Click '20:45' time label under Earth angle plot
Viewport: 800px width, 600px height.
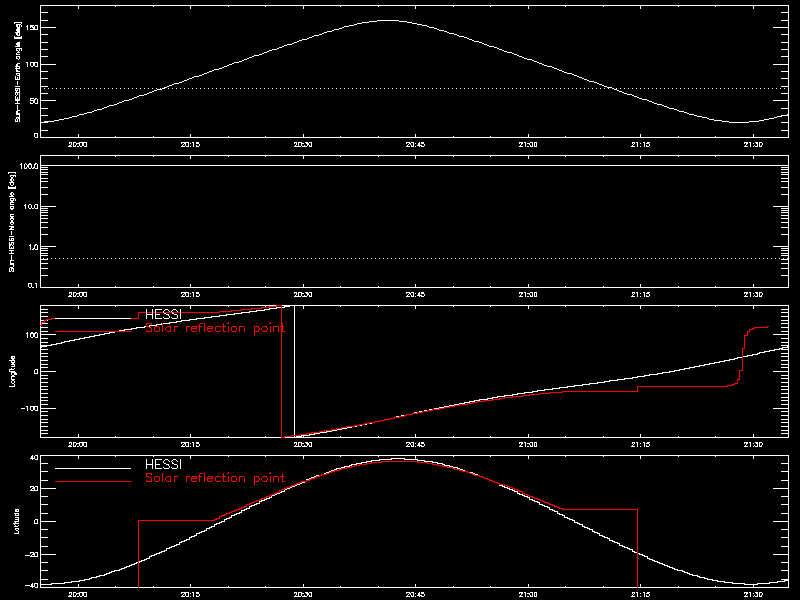[x=415, y=144]
